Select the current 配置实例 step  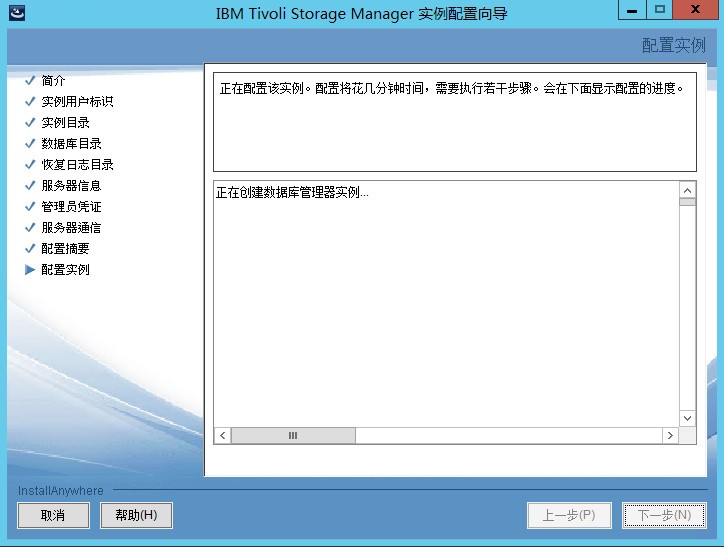pos(65,270)
